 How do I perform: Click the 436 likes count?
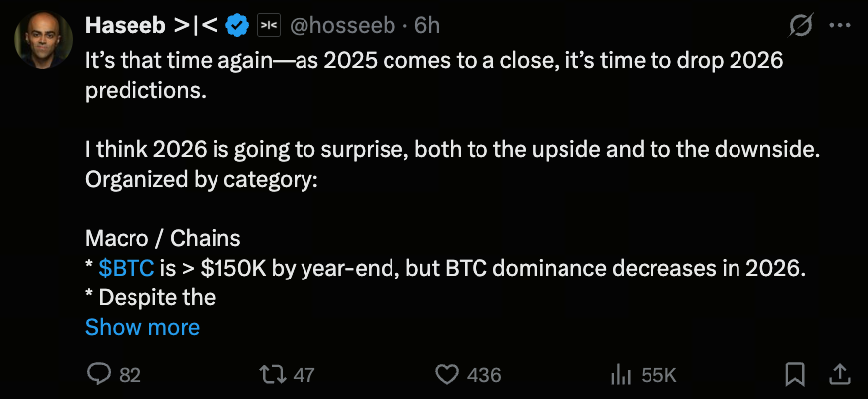point(484,375)
